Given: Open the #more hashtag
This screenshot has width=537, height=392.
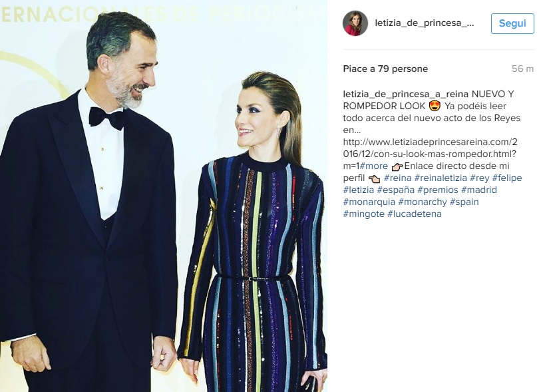Looking at the screenshot, I should [x=374, y=166].
